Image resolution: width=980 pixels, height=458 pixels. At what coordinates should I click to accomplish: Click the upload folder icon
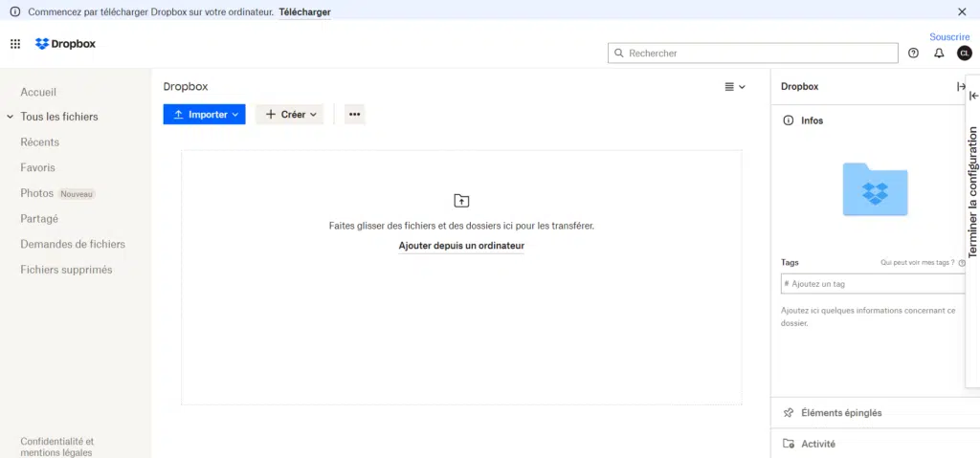click(x=461, y=201)
